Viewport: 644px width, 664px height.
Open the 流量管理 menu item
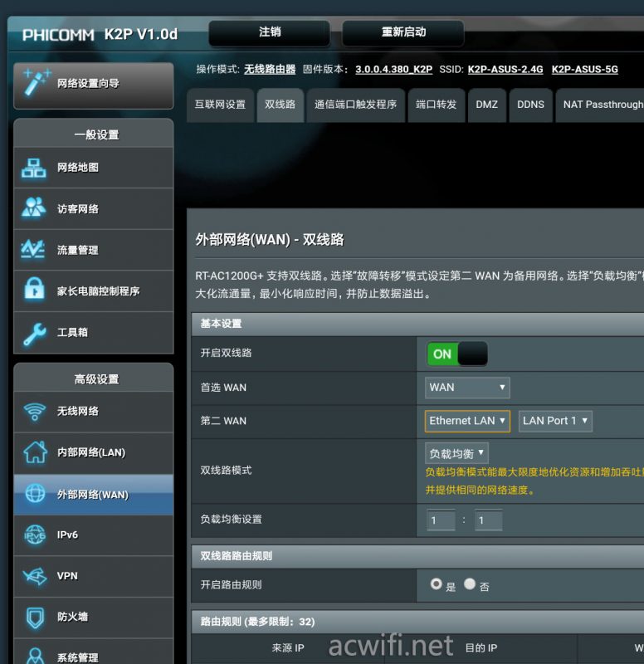point(94,250)
